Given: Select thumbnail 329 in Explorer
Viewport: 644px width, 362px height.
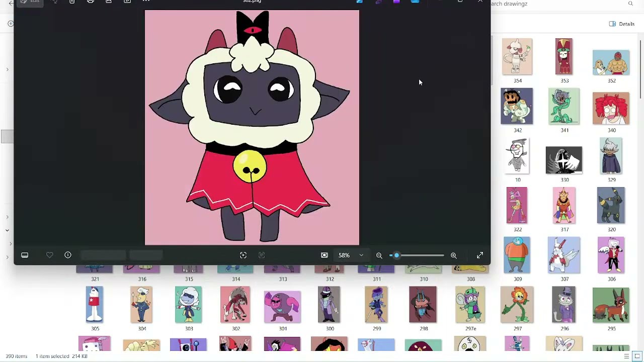Looking at the screenshot, I should [x=611, y=156].
